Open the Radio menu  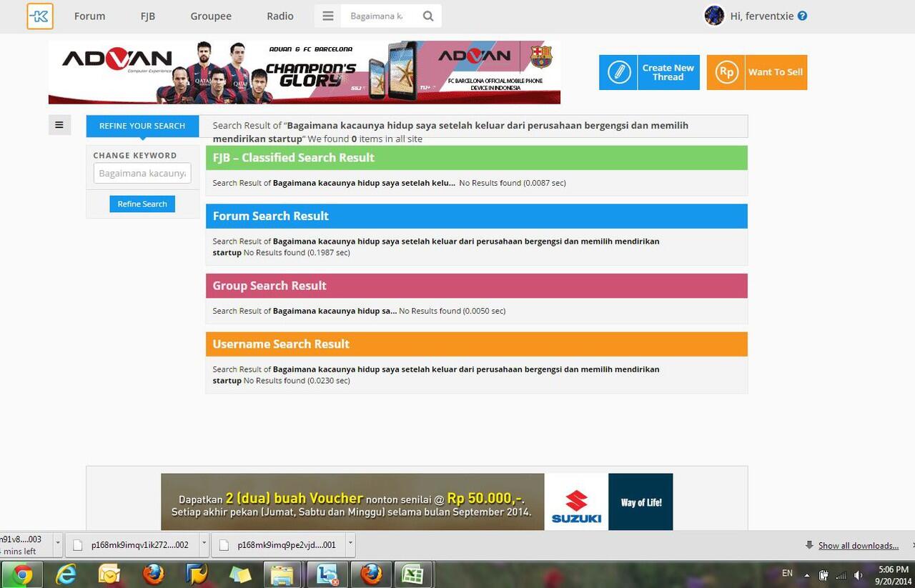(x=280, y=16)
